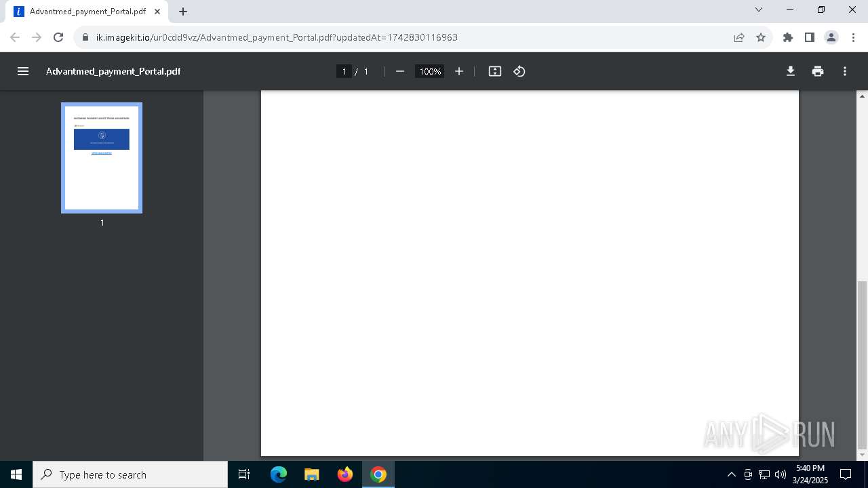Image resolution: width=868 pixels, height=488 pixels.
Task: Rotate the PDF counterclockwise
Action: point(519,71)
